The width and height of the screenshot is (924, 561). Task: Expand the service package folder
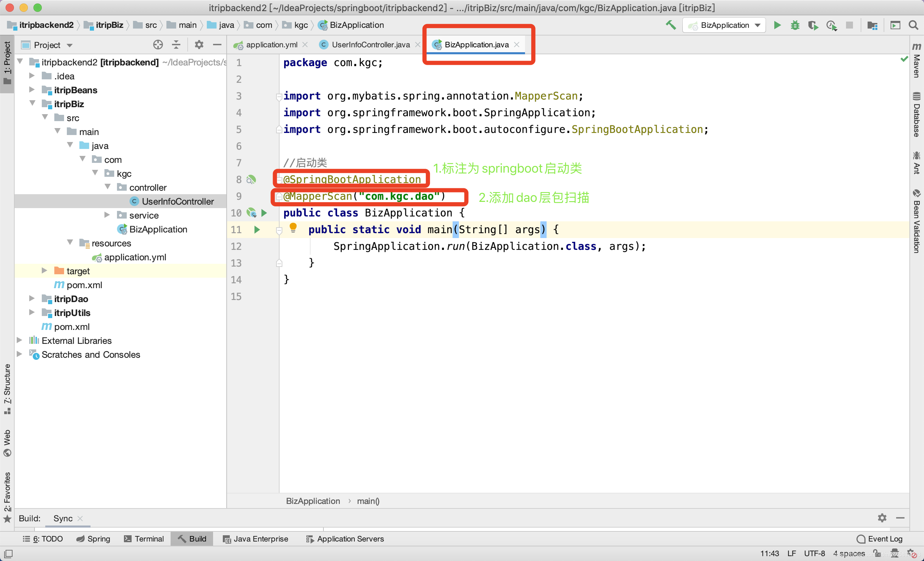[107, 215]
